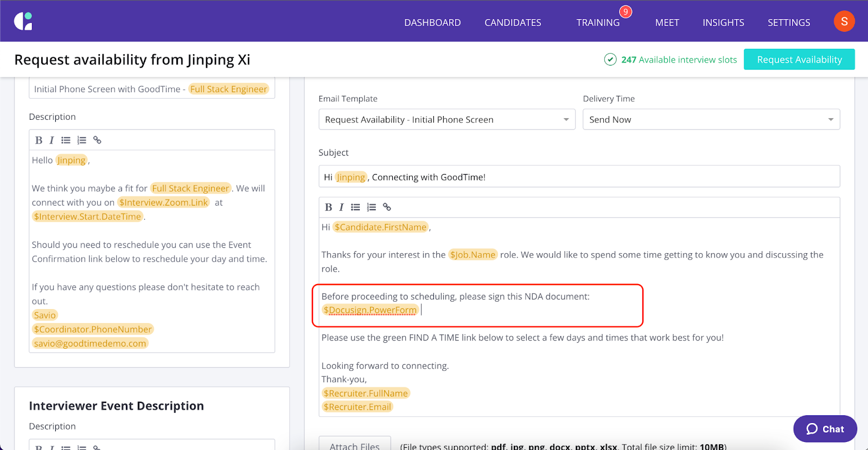Toggle bold in Description editor toolbar
The image size is (868, 450).
click(x=39, y=140)
